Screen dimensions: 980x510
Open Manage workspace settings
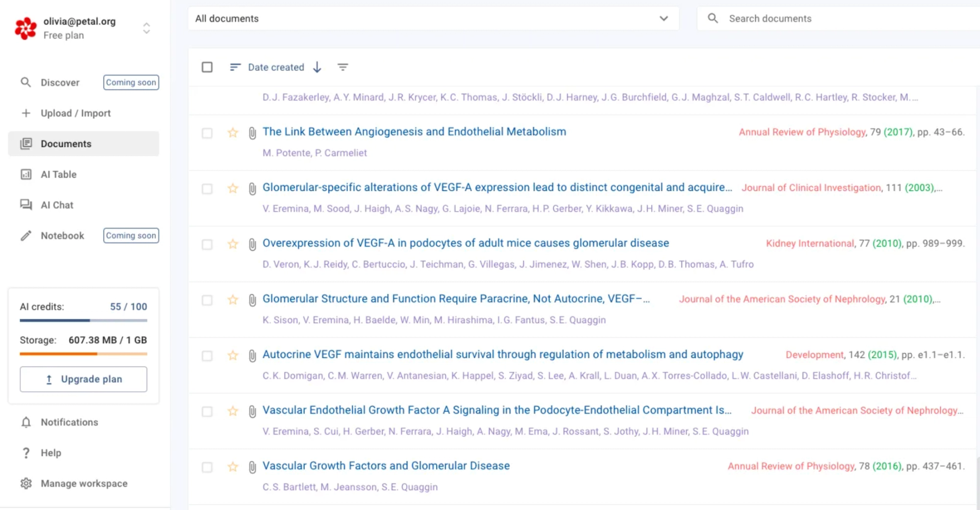point(84,483)
